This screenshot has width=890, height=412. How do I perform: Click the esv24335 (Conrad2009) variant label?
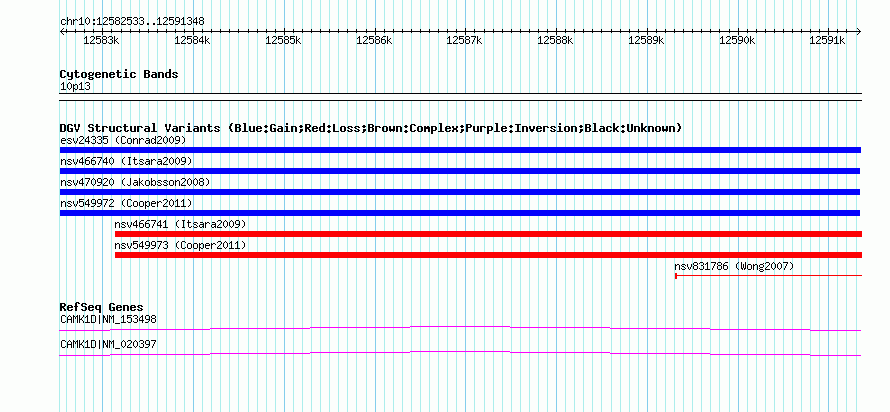(123, 140)
